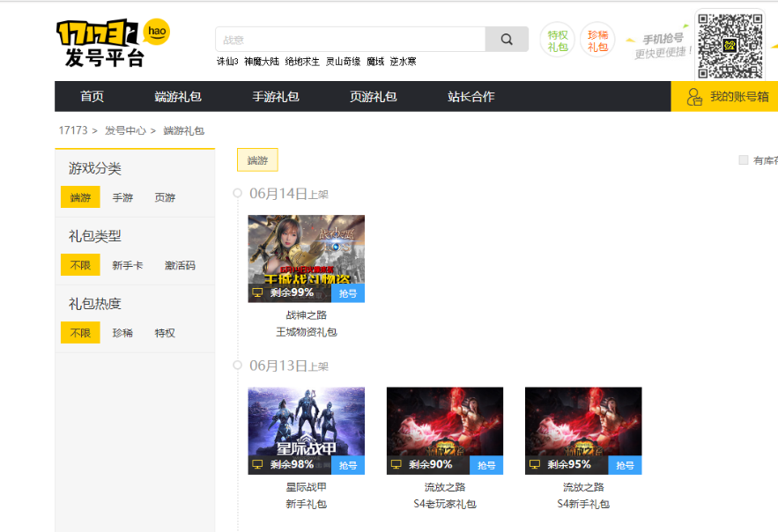Toggle the 有库存 checkbox
778x532 pixels.
(744, 159)
